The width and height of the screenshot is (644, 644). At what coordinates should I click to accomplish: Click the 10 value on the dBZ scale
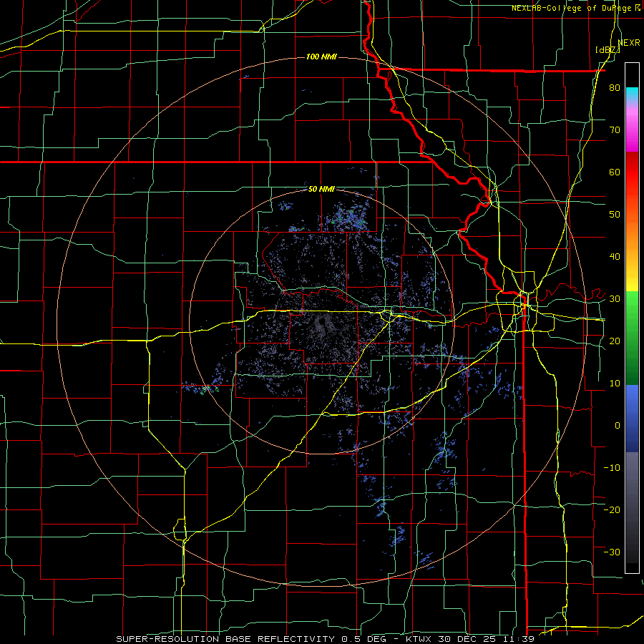tap(615, 384)
